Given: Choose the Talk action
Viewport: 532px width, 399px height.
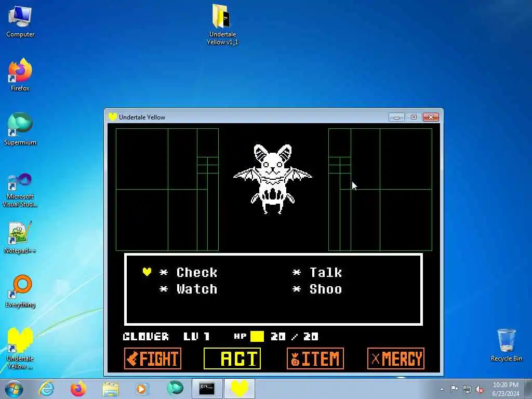Looking at the screenshot, I should pos(326,272).
